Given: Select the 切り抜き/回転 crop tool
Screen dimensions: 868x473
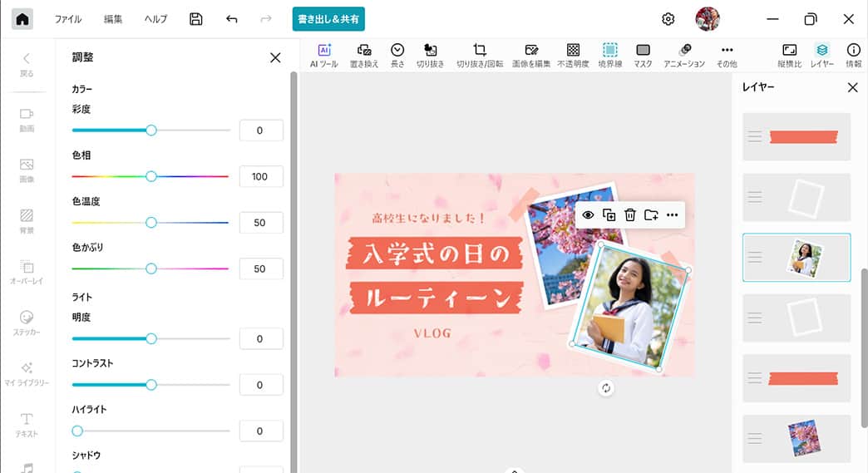Looking at the screenshot, I should click(x=479, y=55).
